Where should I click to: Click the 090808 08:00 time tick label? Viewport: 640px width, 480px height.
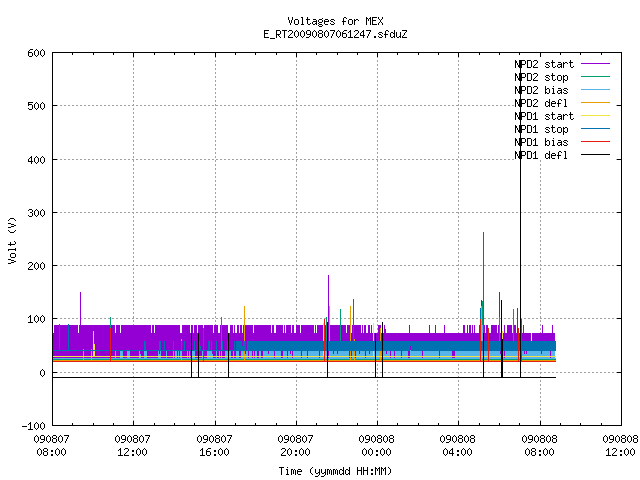pos(539,446)
